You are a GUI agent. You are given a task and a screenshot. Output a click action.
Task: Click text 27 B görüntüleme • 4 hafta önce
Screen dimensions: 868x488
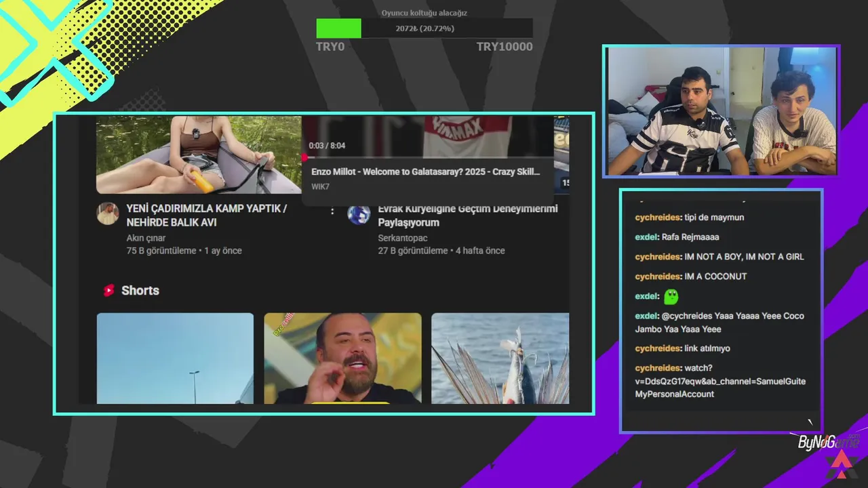[441, 251]
